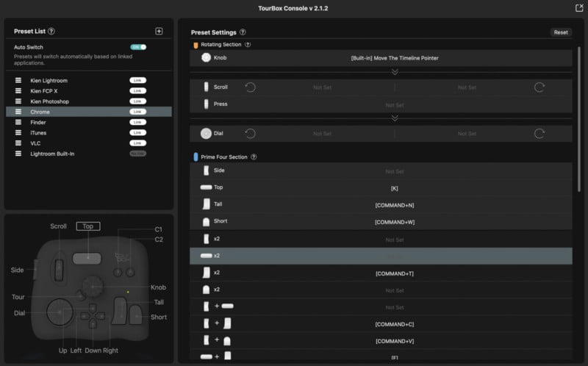Toggle the Link switch for Kien Lightroom
This screenshot has height=366, width=588.
point(137,80)
